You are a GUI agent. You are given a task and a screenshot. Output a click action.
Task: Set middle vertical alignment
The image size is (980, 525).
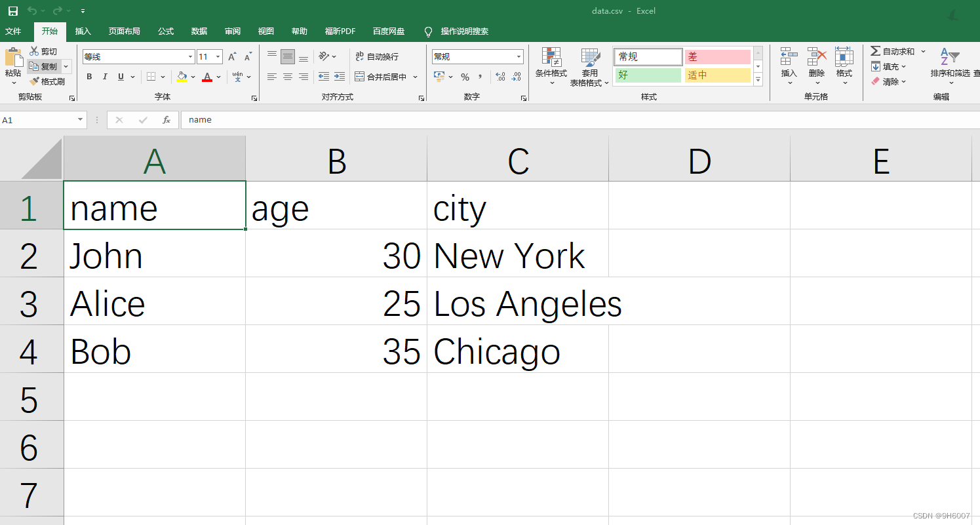[x=288, y=56]
